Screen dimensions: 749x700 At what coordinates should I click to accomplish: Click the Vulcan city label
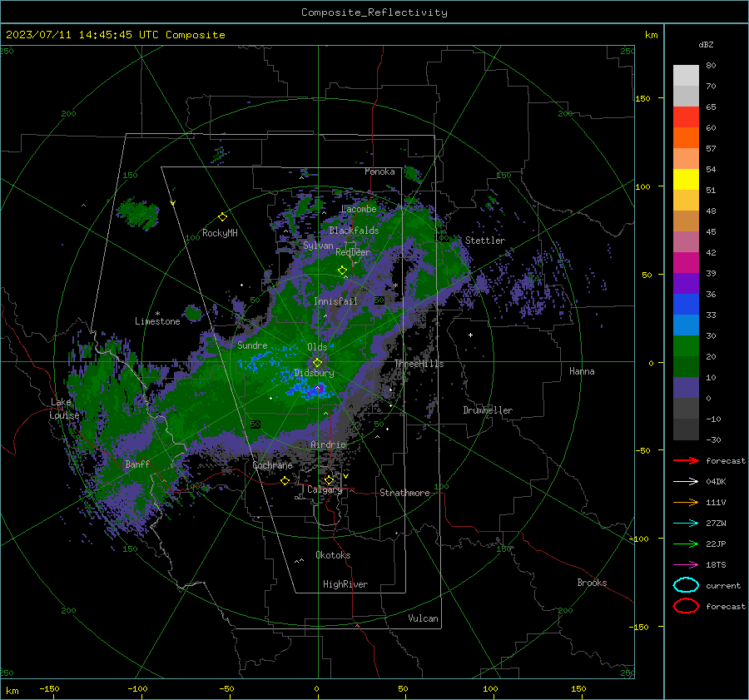tap(423, 618)
